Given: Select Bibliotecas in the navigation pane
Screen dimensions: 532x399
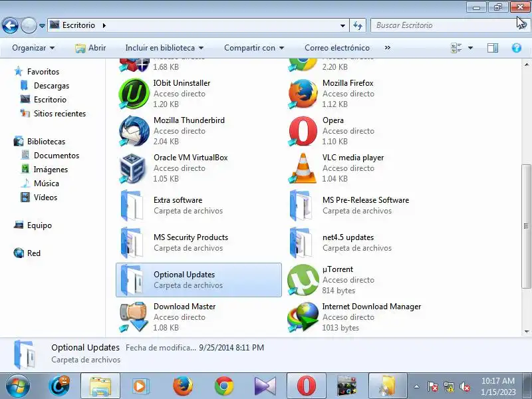Looking at the screenshot, I should 46,142.
